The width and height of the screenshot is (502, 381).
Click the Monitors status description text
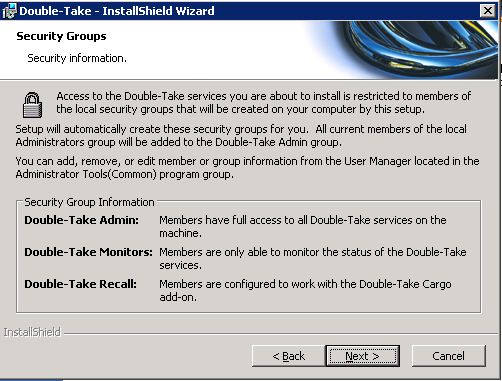313,258
